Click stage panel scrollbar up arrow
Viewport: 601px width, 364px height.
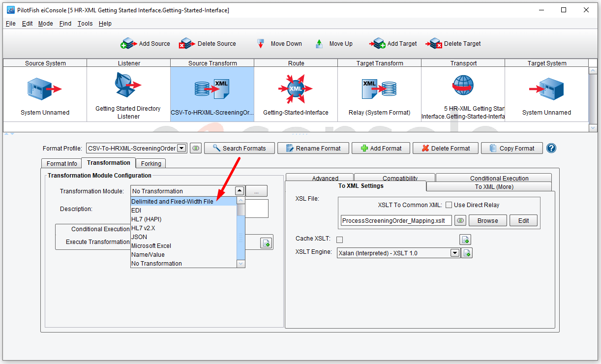(593, 70)
